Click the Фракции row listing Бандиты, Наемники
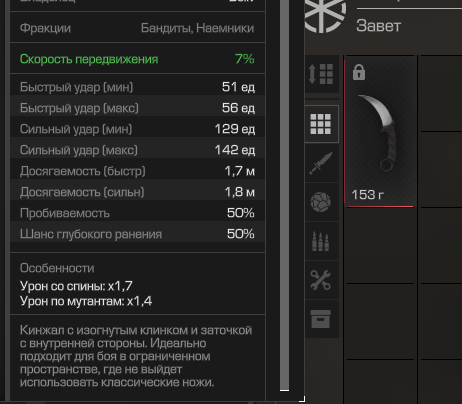This screenshot has width=462, height=404. point(137,28)
